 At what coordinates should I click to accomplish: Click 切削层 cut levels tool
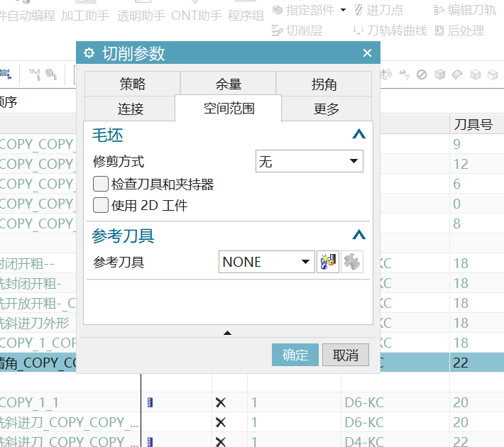297,31
